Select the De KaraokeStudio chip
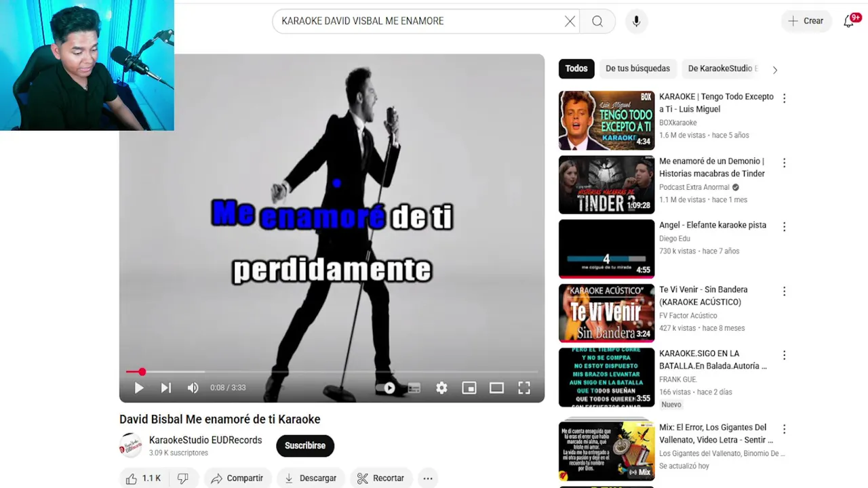 722,68
